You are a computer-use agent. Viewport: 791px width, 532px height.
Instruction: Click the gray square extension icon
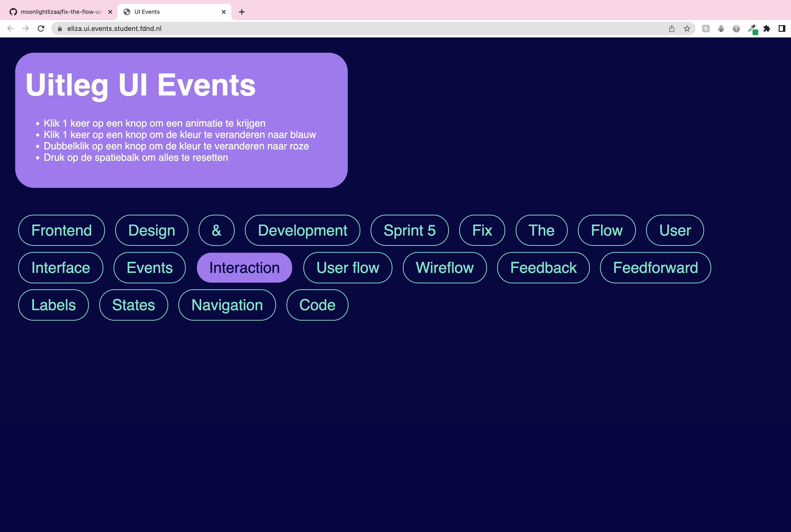(706, 28)
